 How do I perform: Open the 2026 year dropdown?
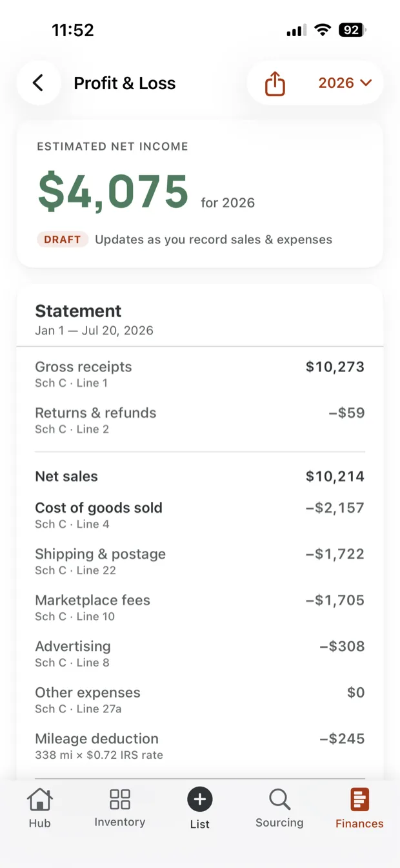(345, 83)
